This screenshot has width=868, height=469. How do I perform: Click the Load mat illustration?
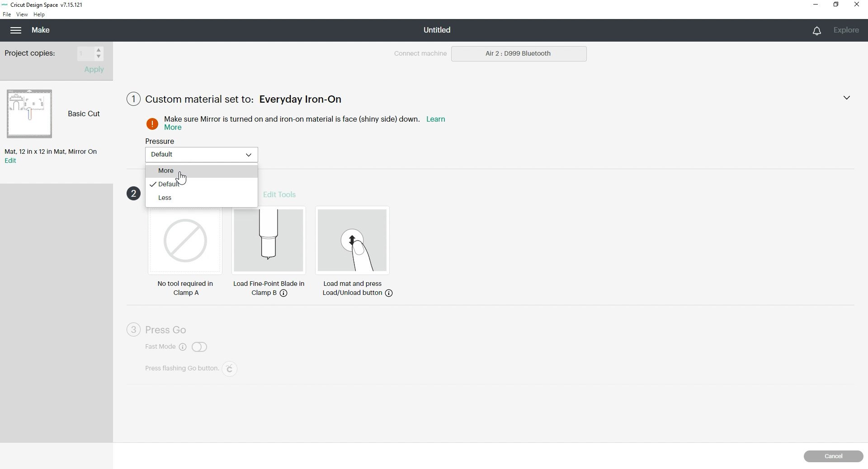tap(352, 241)
